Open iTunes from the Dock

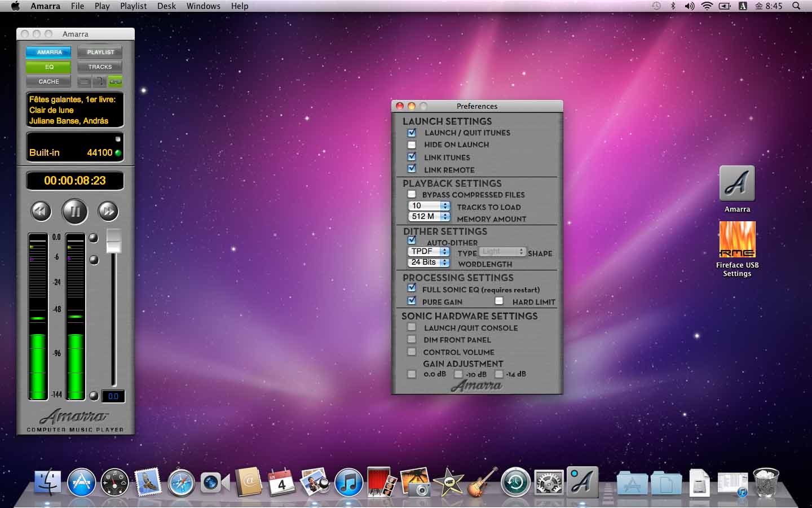click(x=348, y=483)
